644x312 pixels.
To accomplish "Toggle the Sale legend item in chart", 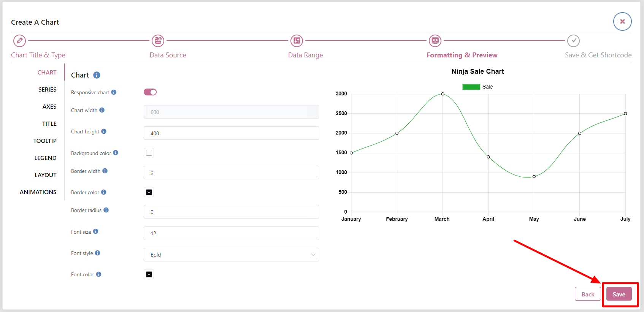I will pyautogui.click(x=477, y=87).
